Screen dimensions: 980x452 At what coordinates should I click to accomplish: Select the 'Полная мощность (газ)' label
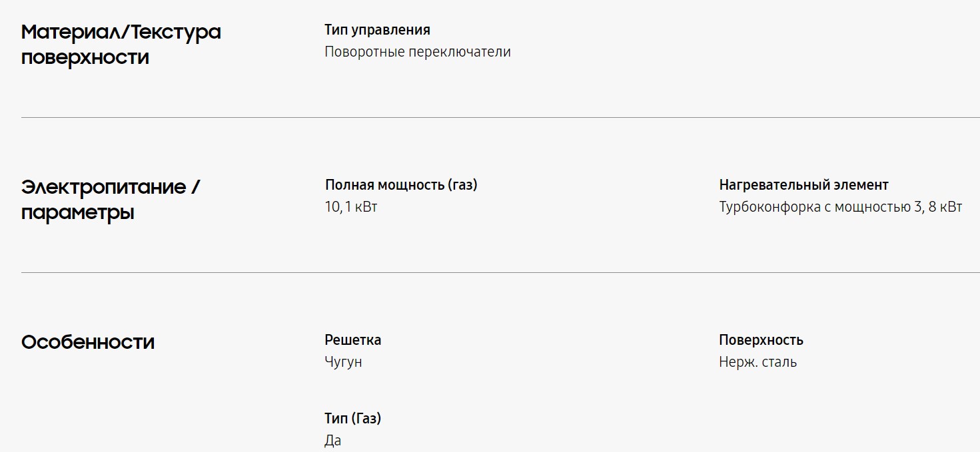[401, 185]
